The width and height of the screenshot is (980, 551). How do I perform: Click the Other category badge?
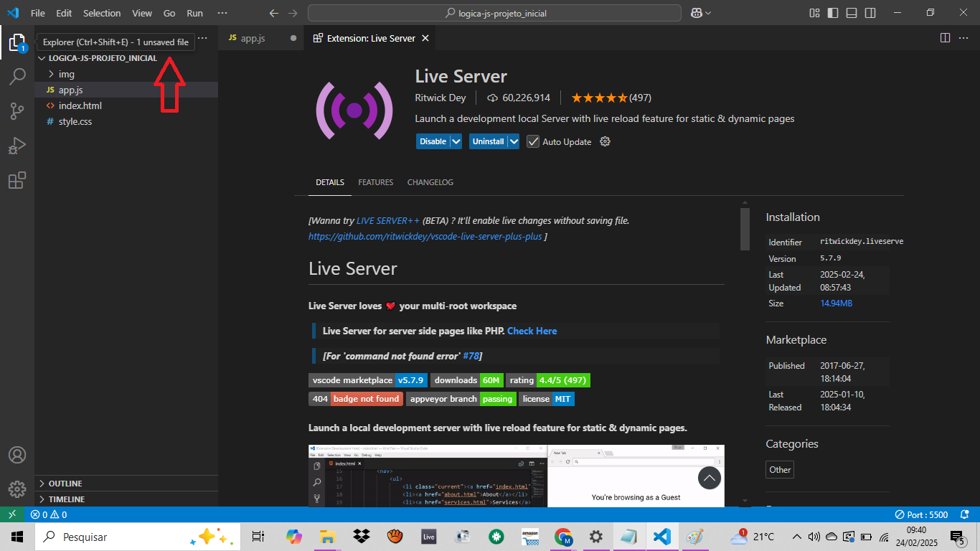click(x=780, y=470)
